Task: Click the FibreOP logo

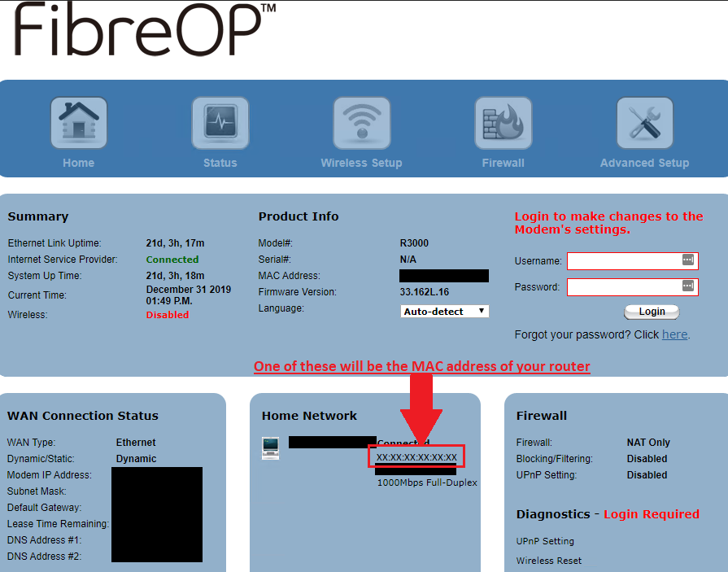Action: pos(145,30)
